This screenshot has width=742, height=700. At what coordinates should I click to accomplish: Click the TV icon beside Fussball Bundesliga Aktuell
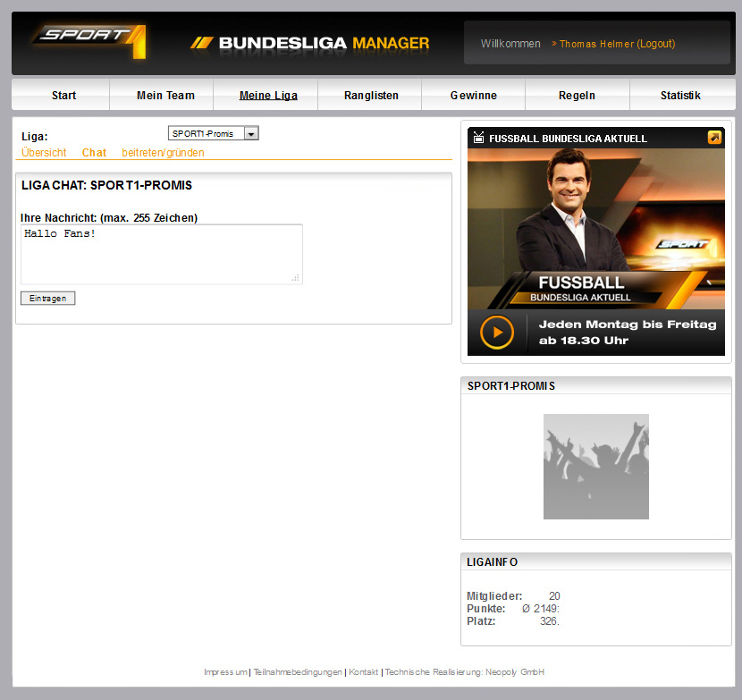(478, 138)
